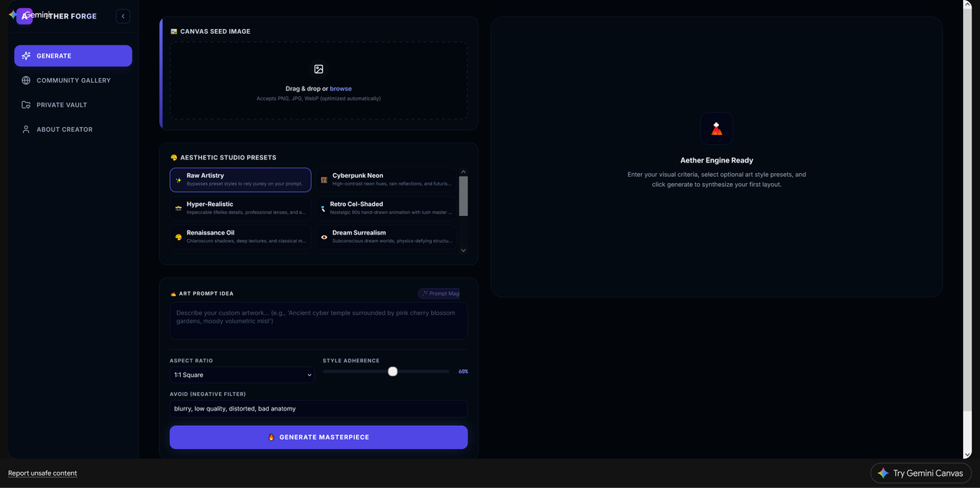Click the Style Adherence slider handle
The height and width of the screenshot is (488, 980).
393,372
